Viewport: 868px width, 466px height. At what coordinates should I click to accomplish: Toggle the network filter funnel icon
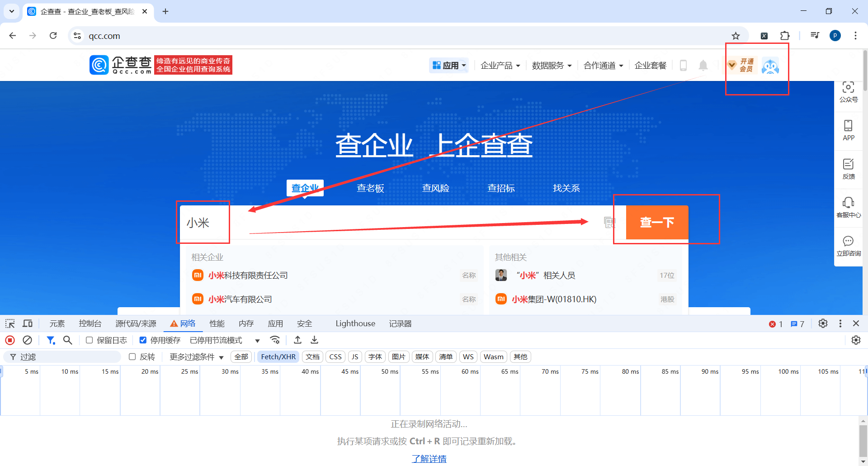(x=51, y=340)
